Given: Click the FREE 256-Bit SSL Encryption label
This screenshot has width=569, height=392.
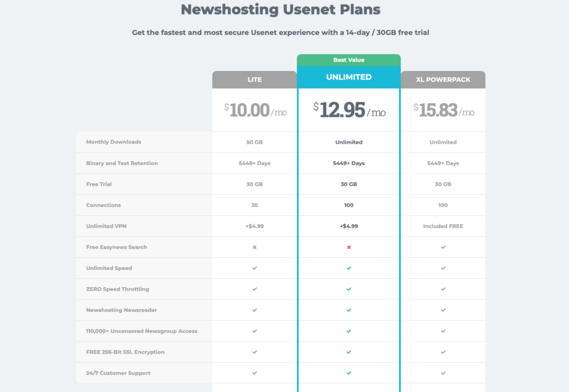Looking at the screenshot, I should pos(125,352).
